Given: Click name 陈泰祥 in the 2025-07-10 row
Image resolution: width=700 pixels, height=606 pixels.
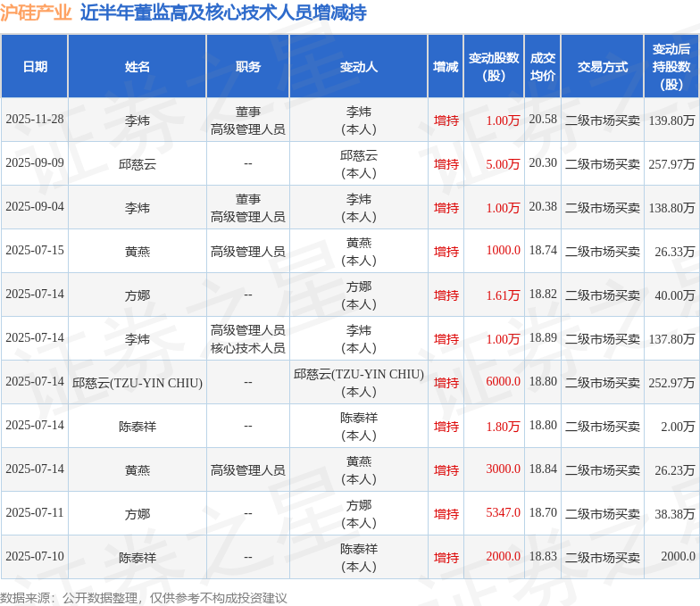Looking at the screenshot, I should click(x=137, y=558).
